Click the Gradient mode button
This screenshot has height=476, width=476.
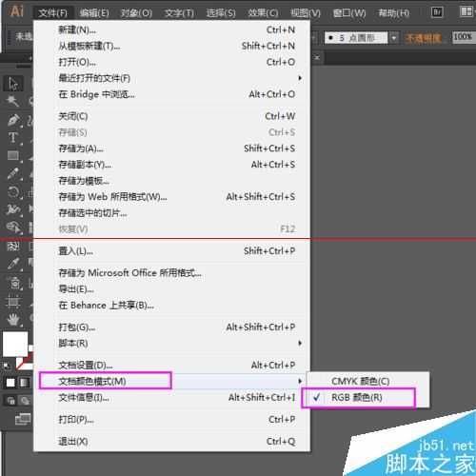[x=25, y=383]
